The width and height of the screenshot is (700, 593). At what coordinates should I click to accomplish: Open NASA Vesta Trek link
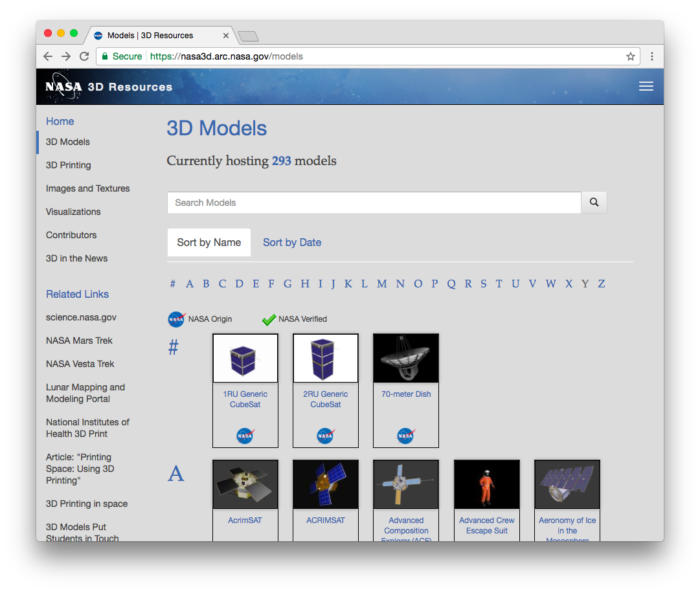point(80,364)
